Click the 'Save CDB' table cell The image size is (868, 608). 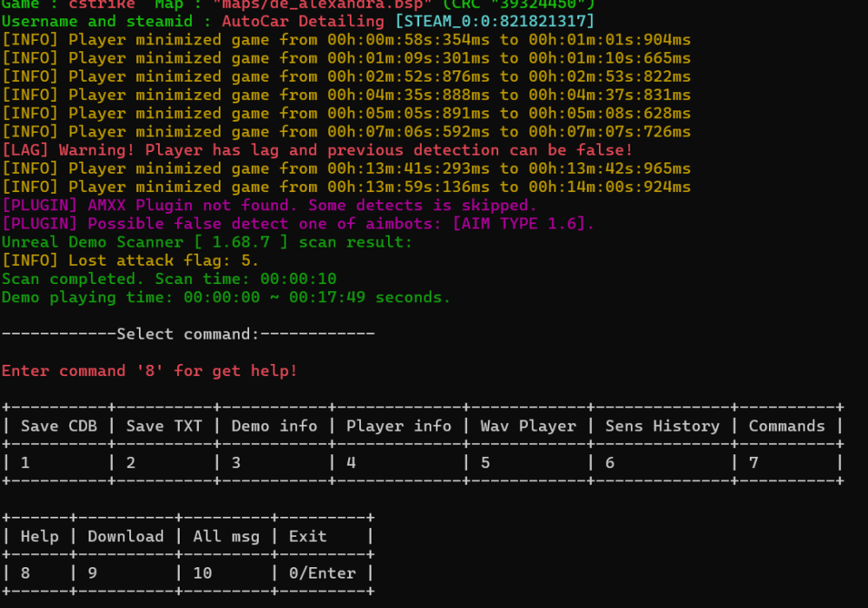pos(59,426)
